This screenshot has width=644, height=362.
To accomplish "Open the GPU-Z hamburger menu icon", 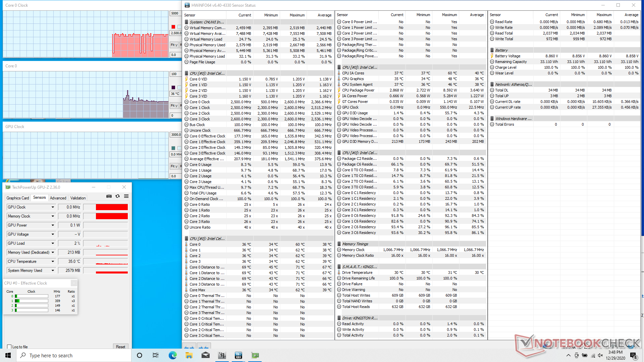I will 126,196.
